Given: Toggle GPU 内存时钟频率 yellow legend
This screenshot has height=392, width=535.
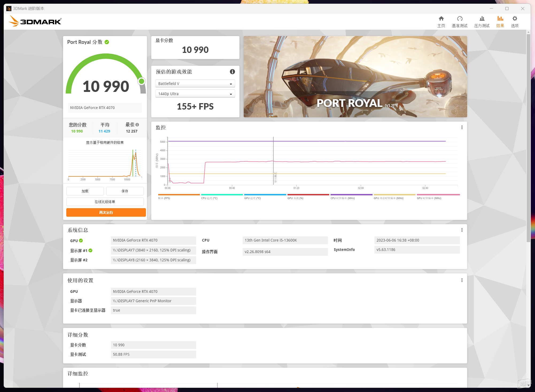Looking at the screenshot, I should click(394, 197).
